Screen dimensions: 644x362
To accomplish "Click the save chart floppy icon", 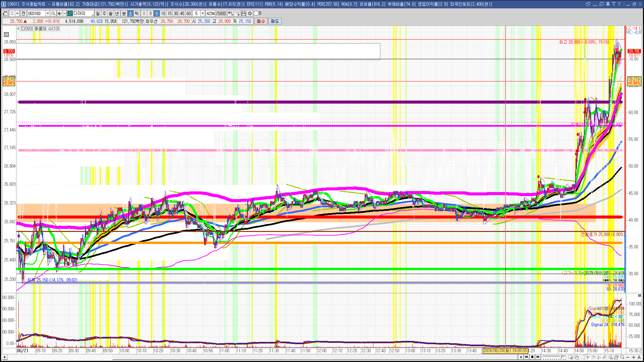I will 244,13.
